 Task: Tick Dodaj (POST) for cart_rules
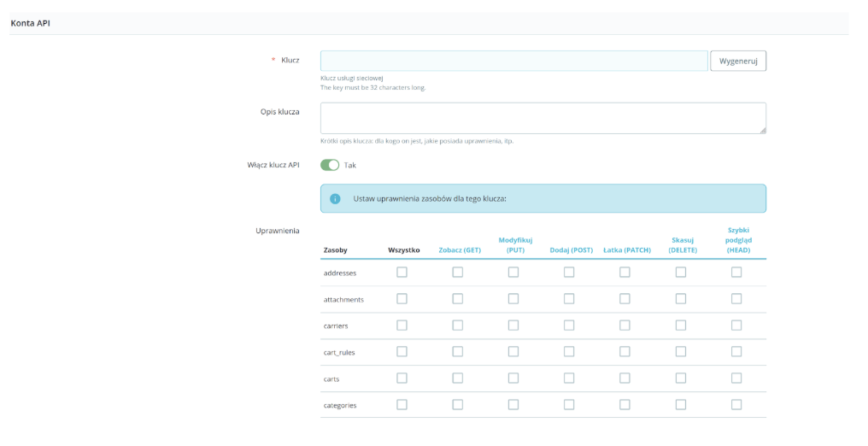coord(569,352)
